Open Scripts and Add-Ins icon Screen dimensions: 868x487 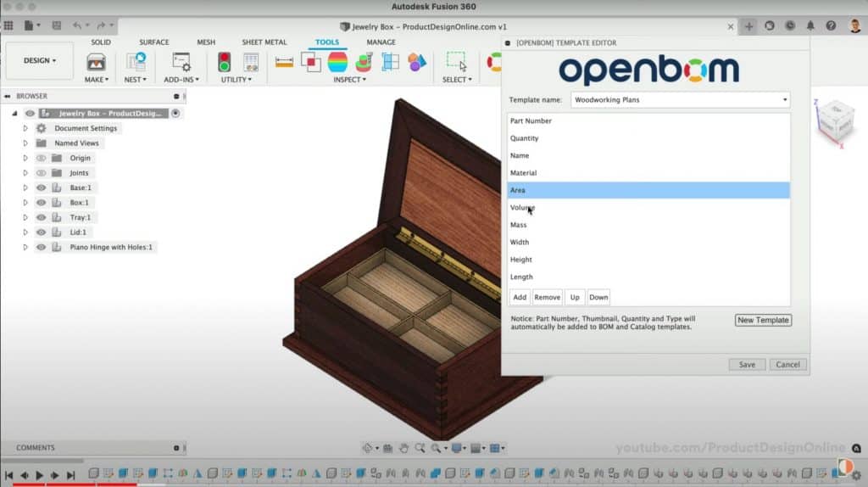coord(181,62)
